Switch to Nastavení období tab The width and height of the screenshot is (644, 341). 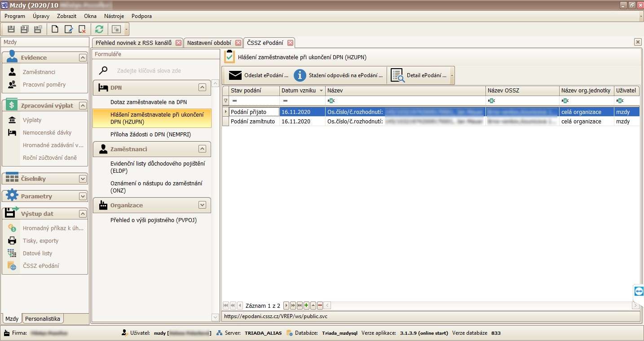pyautogui.click(x=209, y=43)
